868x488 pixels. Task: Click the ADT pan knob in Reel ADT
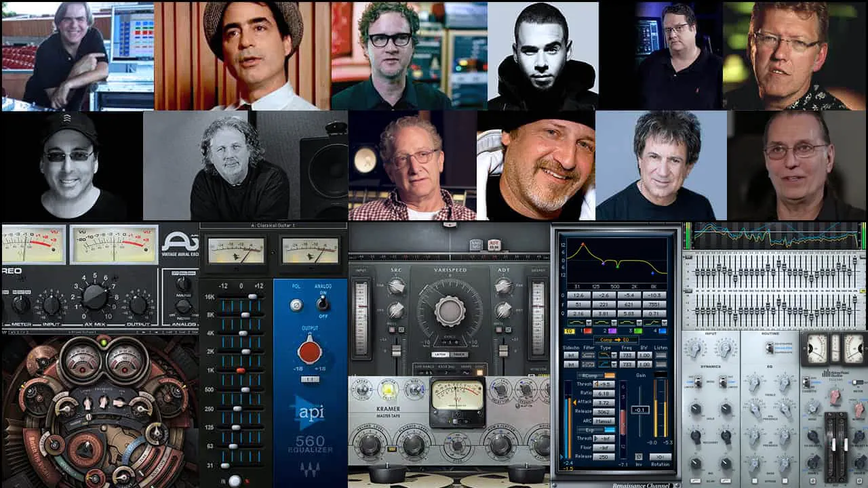click(503, 287)
